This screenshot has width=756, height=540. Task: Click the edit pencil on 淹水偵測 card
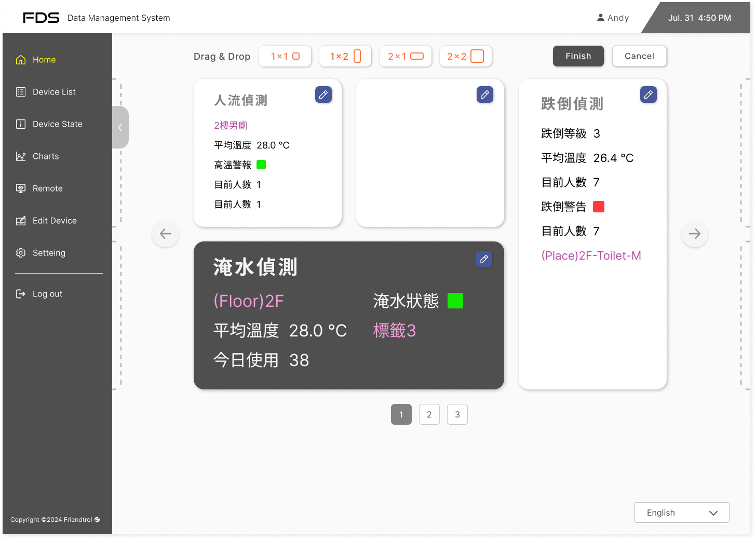(484, 259)
